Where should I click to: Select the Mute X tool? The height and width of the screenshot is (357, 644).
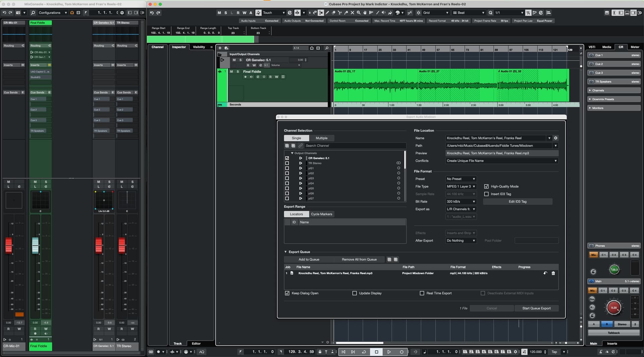tap(352, 13)
